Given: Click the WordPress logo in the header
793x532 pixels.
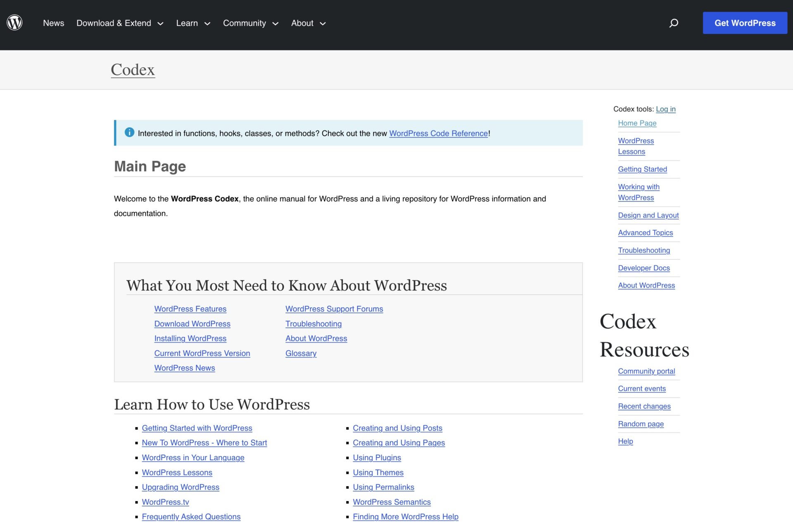Looking at the screenshot, I should [x=15, y=23].
